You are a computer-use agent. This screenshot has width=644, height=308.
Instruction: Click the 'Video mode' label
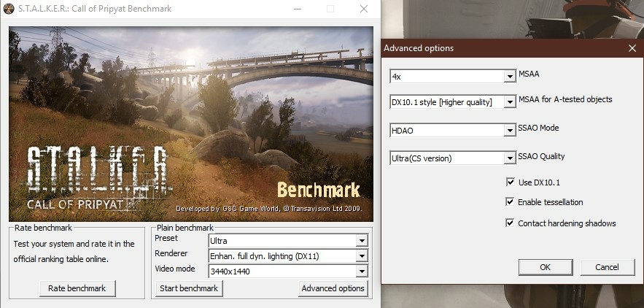tap(174, 269)
